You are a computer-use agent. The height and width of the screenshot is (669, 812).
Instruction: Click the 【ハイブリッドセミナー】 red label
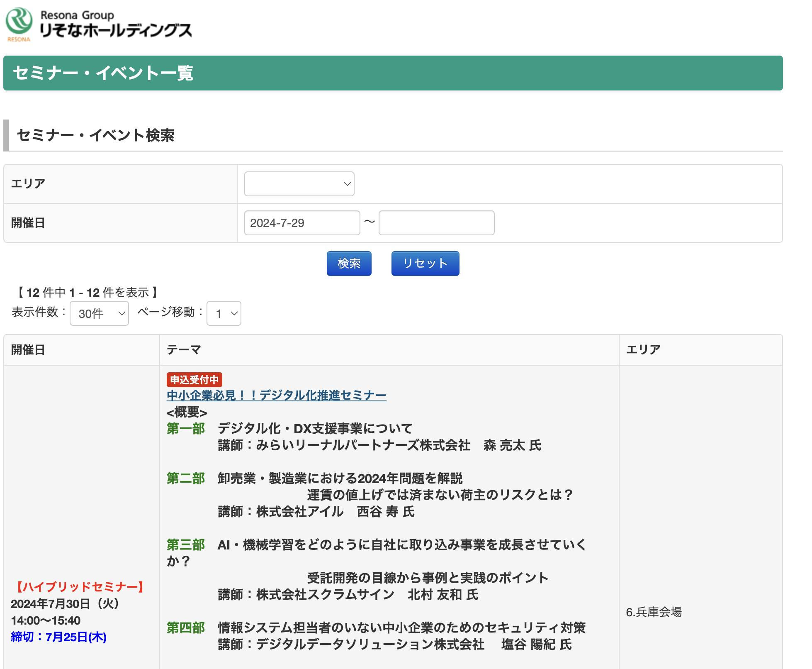click(x=80, y=587)
